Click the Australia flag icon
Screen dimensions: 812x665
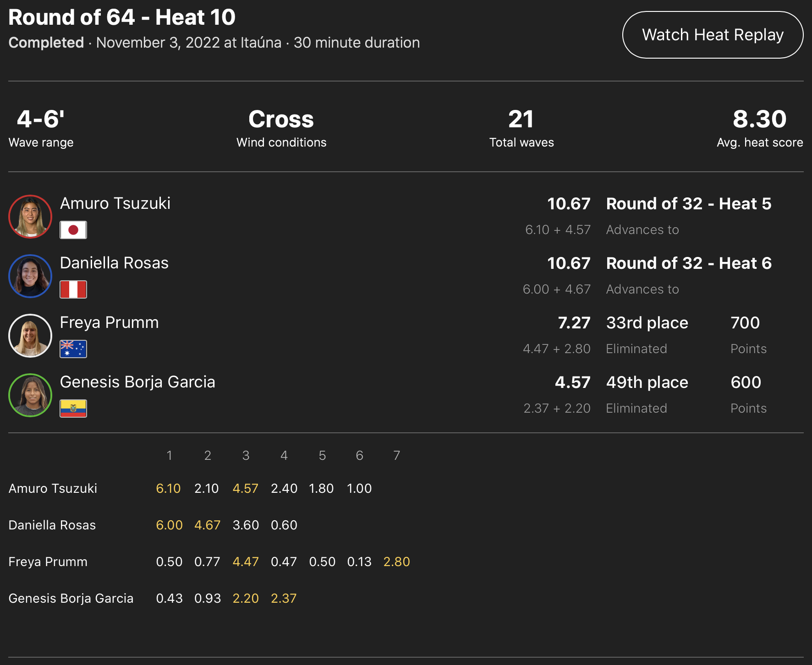73,349
